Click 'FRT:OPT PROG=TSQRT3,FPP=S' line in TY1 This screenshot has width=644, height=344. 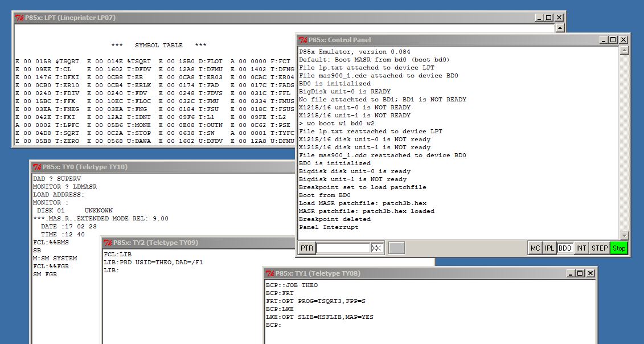click(x=315, y=301)
